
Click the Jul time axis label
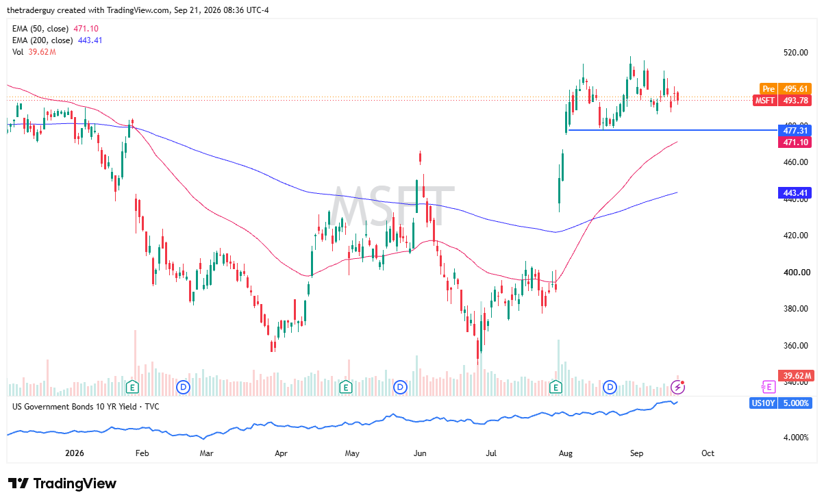pos(490,453)
